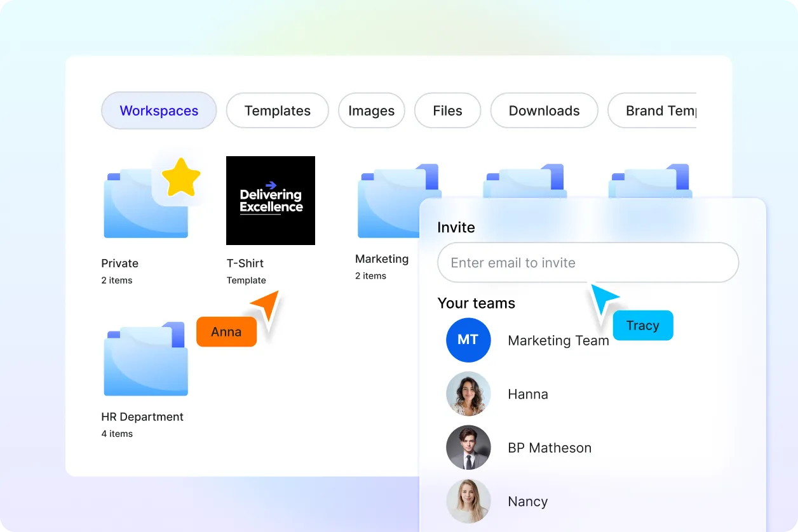The image size is (798, 532).
Task: Open the Private folder with star
Action: tap(146, 204)
